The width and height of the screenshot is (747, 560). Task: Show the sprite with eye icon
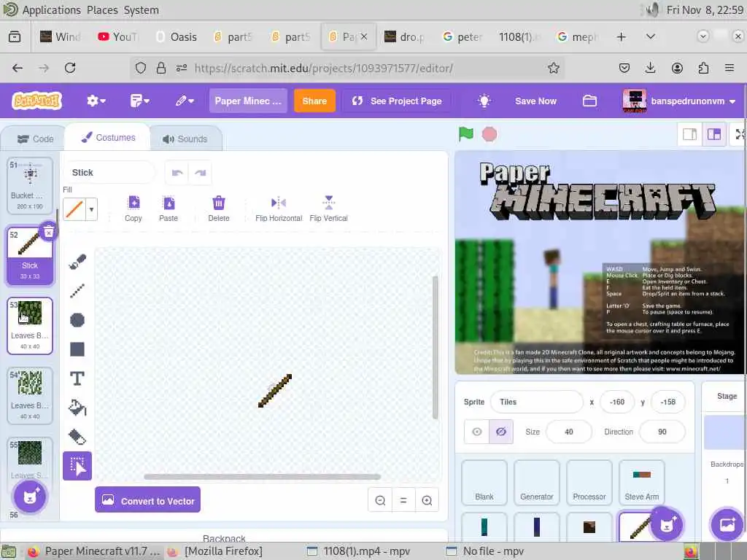pos(477,432)
